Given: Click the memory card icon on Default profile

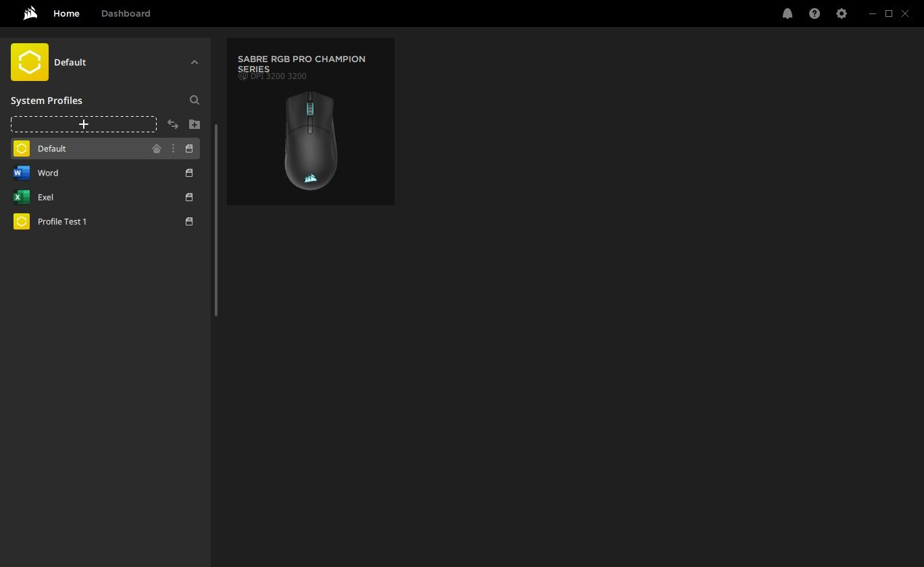Looking at the screenshot, I should tap(189, 148).
